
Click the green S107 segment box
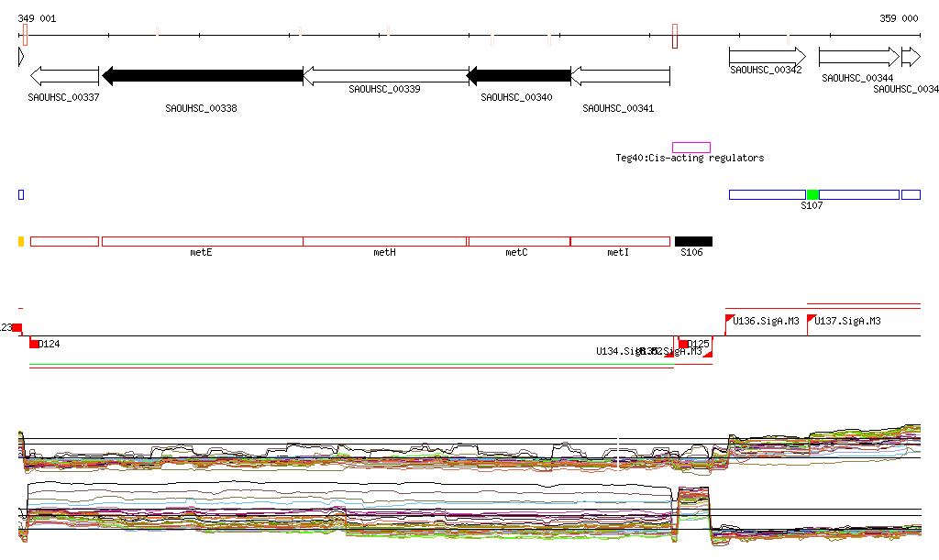(812, 194)
